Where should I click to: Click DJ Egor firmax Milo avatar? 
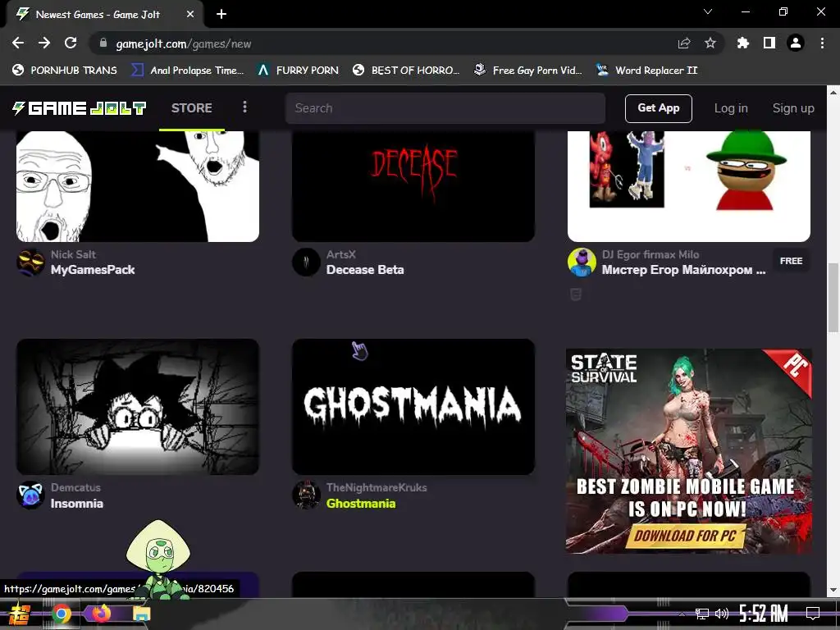tap(582, 262)
